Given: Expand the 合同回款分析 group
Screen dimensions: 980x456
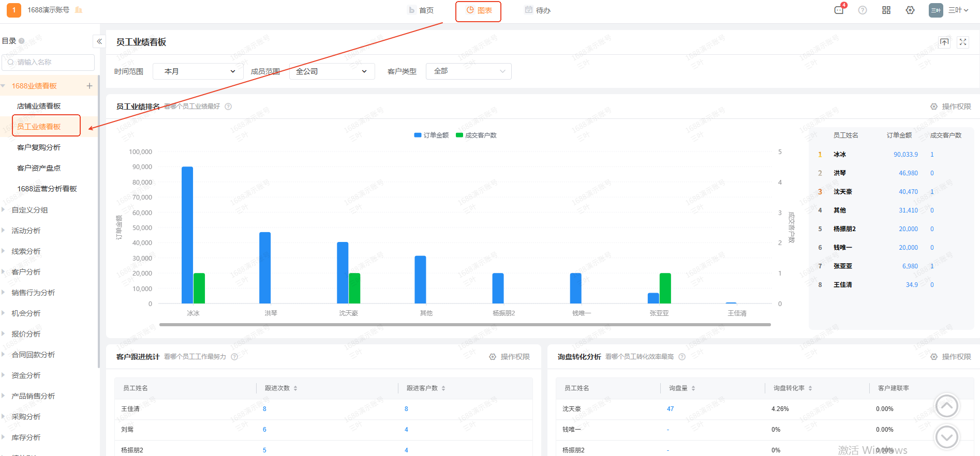Looking at the screenshot, I should pos(3,355).
